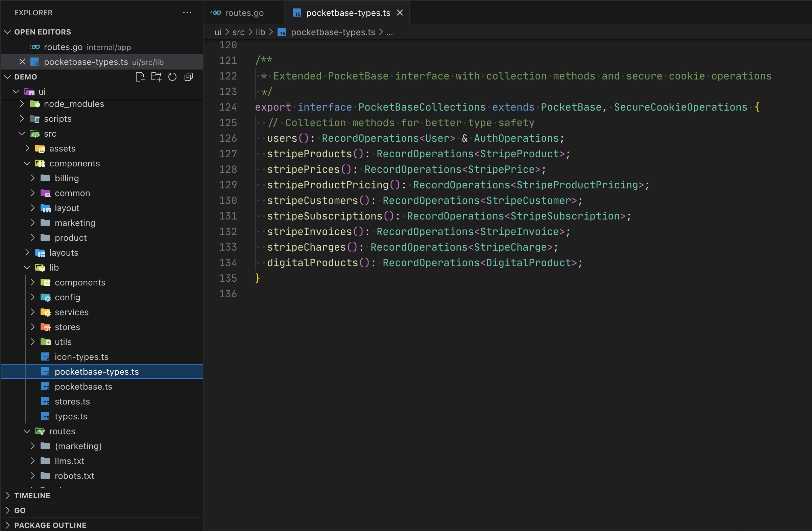The width and height of the screenshot is (812, 531).
Task: Select pocketbase-types.ts in the file tree
Action: tap(102, 372)
